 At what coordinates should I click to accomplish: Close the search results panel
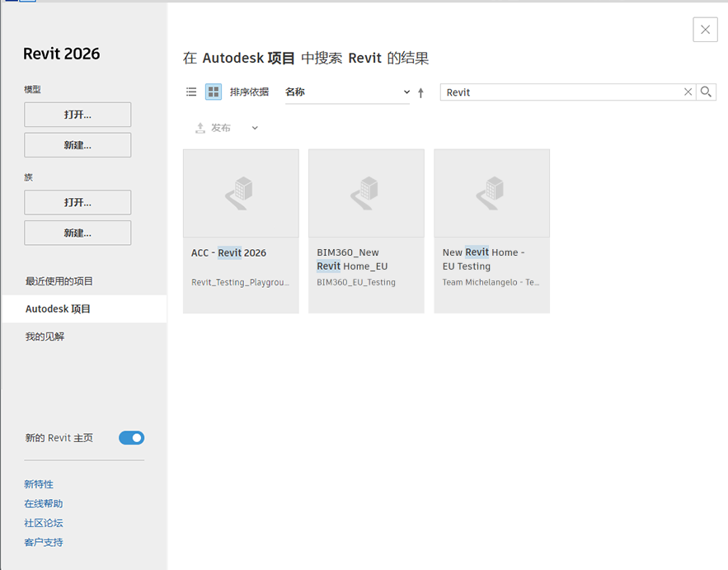705,30
